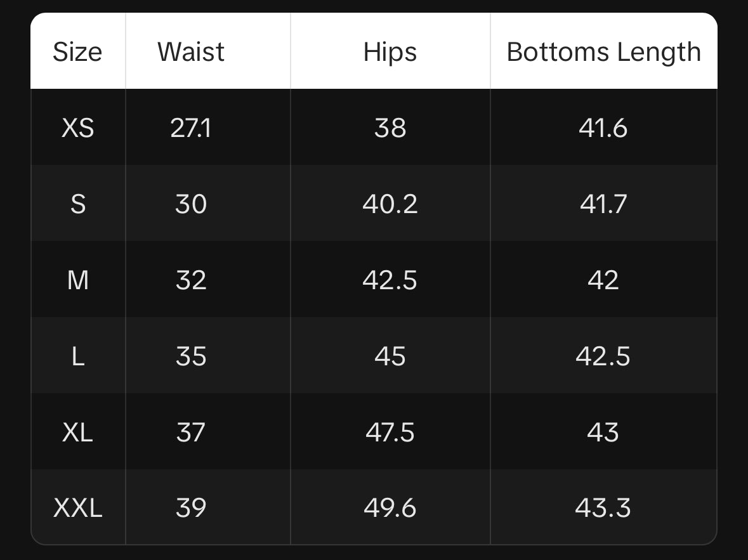This screenshot has height=560, width=748.
Task: Click the S hips value 40.2
Action: 390,204
